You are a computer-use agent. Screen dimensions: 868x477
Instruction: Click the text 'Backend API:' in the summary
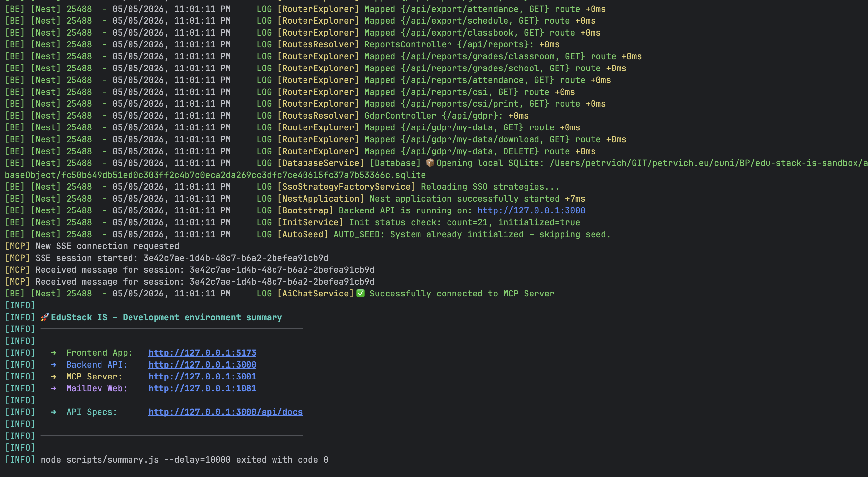(97, 364)
